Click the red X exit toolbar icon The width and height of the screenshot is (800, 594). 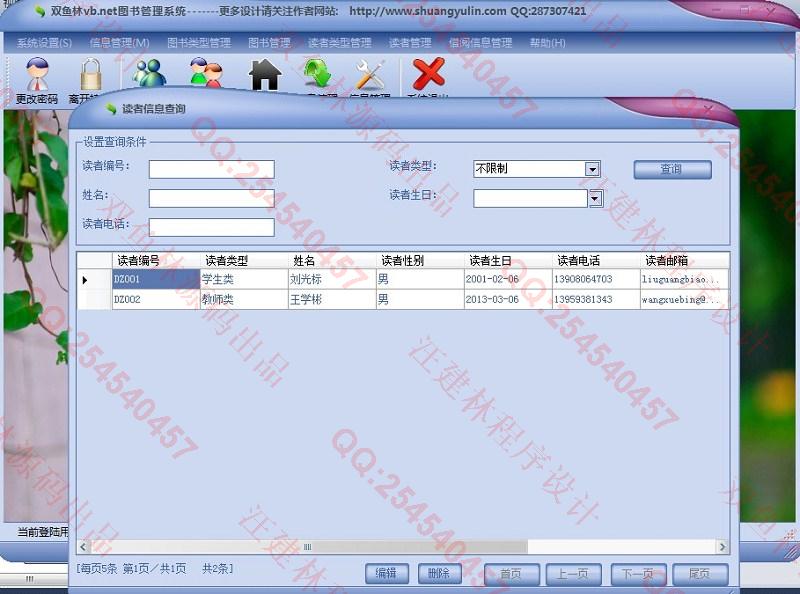tap(428, 73)
